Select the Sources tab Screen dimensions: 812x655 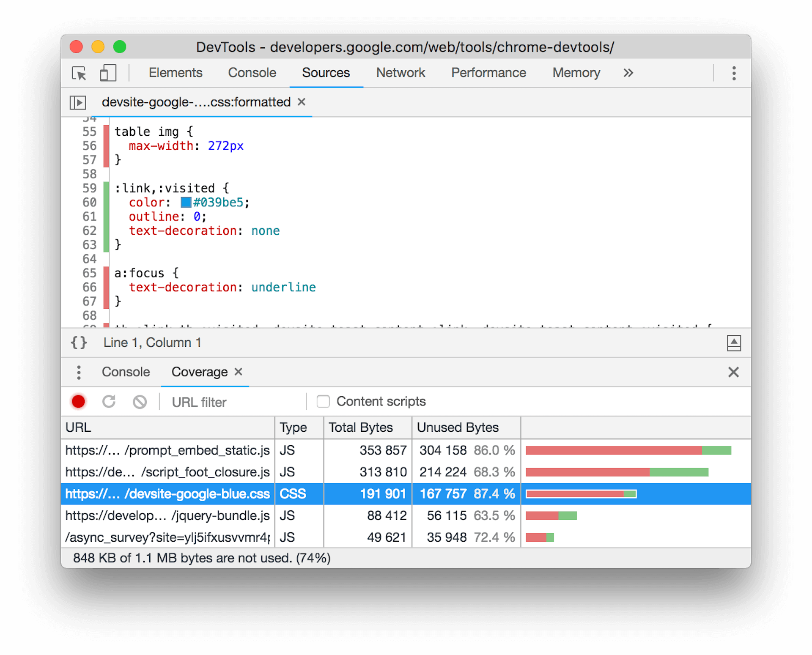[x=325, y=73]
